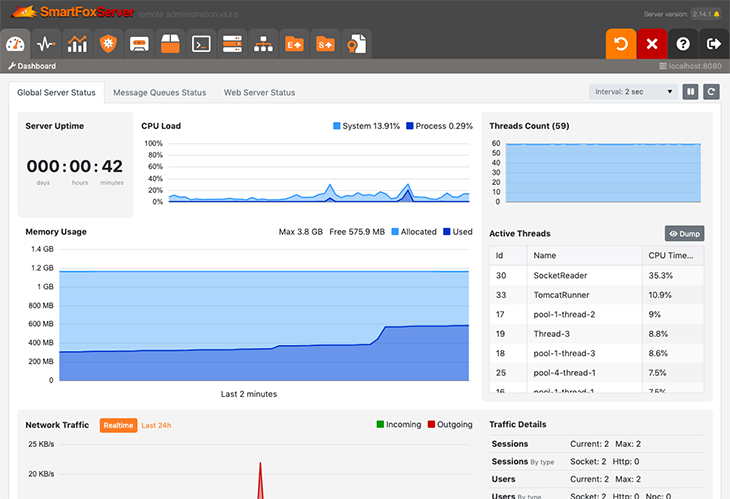Toggle the Process CPU legend swatch
Image resolution: width=730 pixels, height=499 pixels.
click(x=410, y=126)
